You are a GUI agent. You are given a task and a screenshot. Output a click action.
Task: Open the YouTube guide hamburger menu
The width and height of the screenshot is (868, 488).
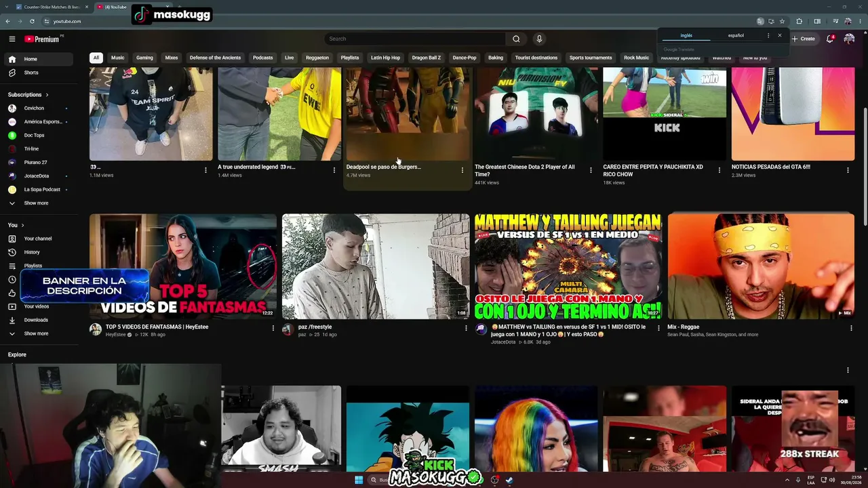point(12,39)
